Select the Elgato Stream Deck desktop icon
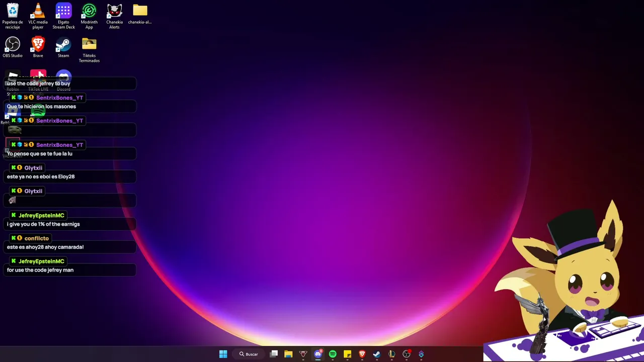Viewport: 644px width, 362px height. [x=63, y=16]
